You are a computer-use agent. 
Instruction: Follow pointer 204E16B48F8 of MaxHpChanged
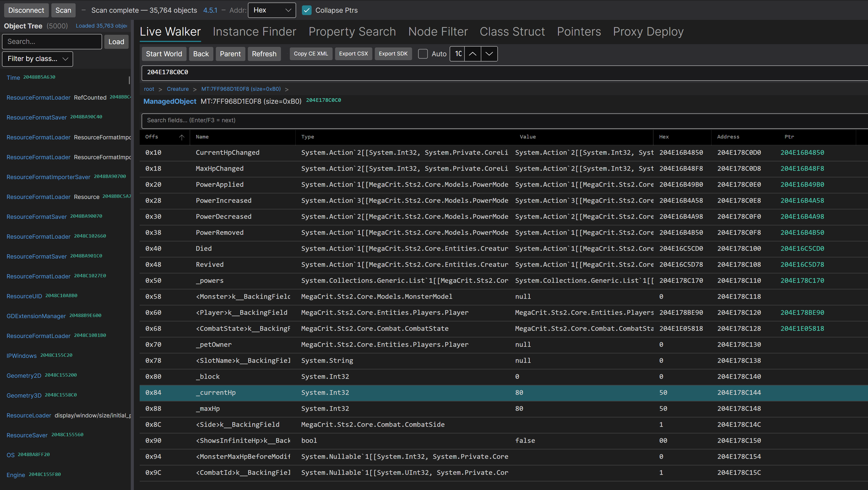(802, 168)
